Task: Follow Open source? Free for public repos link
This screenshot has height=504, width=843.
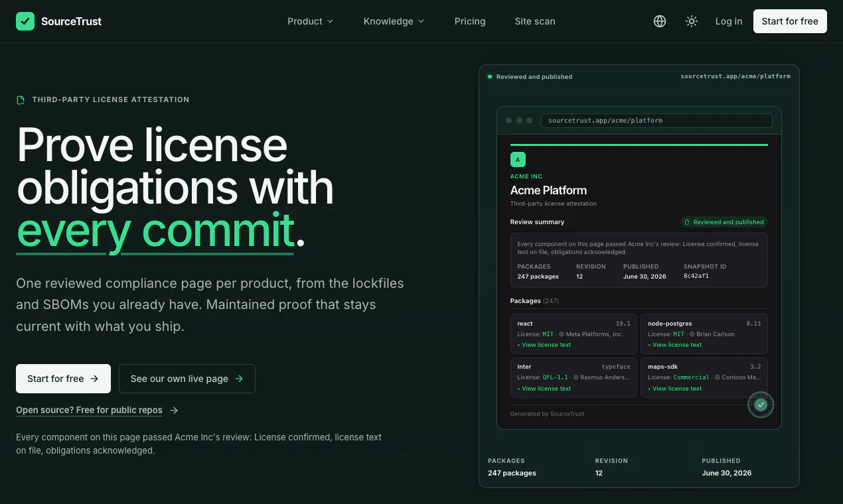Action: coord(89,410)
